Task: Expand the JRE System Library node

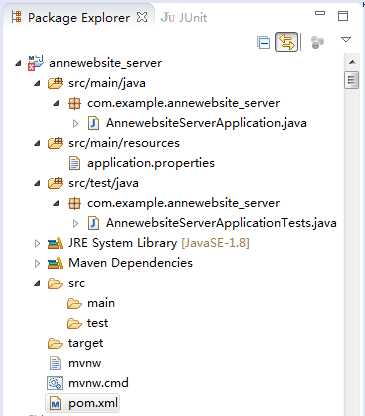Action: click(x=37, y=243)
